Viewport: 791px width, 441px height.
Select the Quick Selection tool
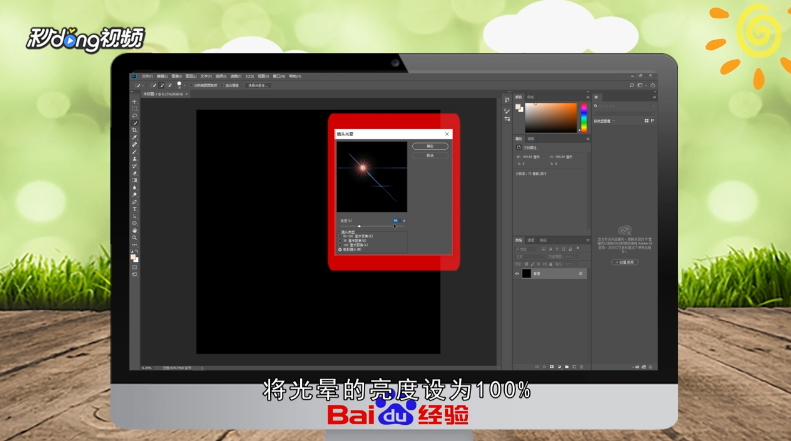pyautogui.click(x=135, y=123)
